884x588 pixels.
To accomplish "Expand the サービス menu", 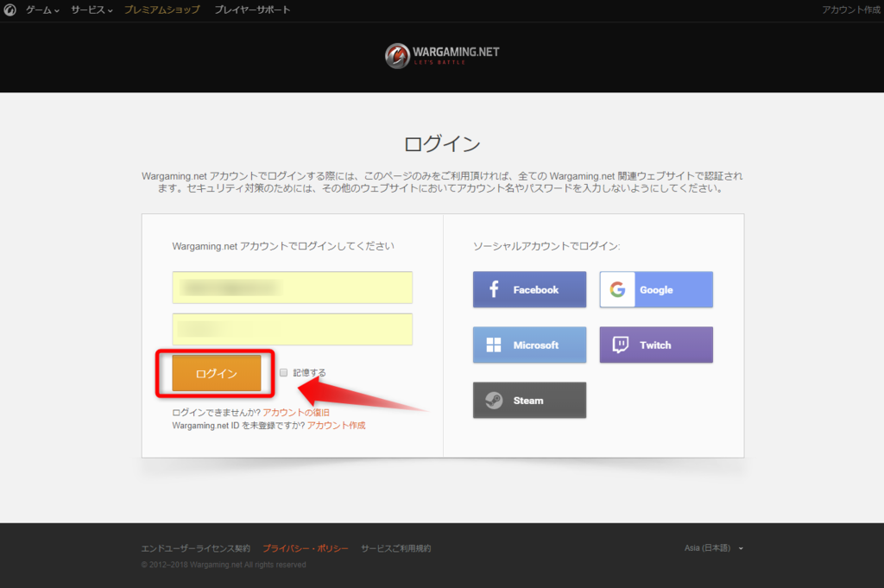I will [92, 9].
